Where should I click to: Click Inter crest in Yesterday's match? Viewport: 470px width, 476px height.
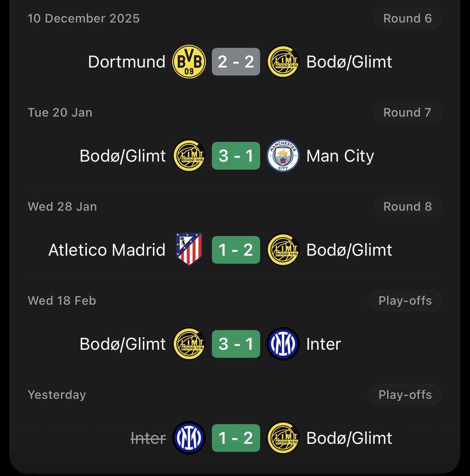189,438
